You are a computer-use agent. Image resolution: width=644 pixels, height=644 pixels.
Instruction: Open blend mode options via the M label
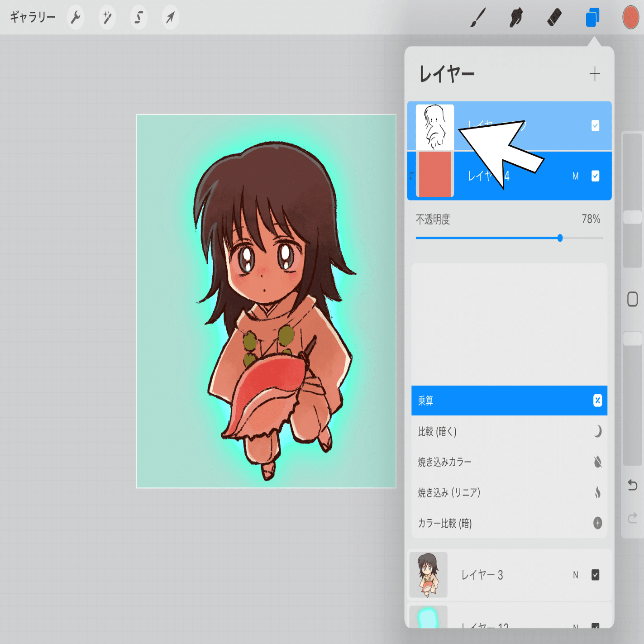(x=576, y=176)
